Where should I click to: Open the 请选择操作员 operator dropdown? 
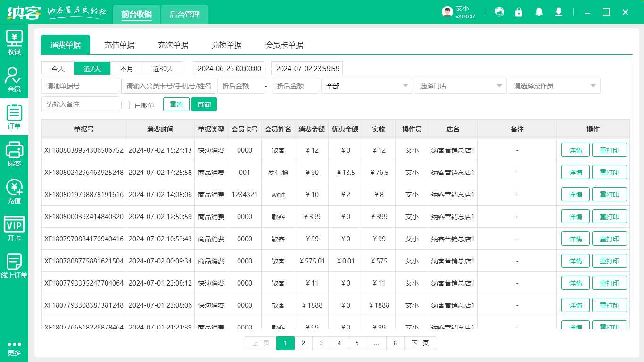(554, 86)
